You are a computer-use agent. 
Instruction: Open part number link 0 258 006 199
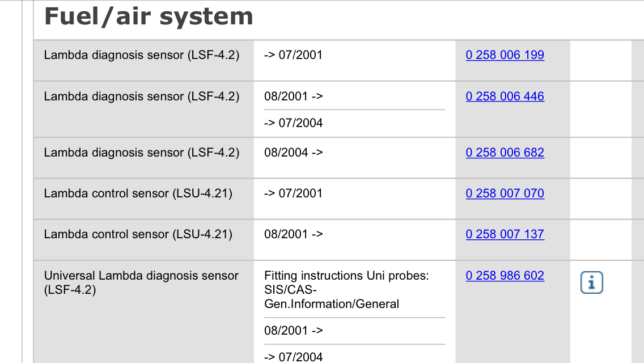click(505, 55)
